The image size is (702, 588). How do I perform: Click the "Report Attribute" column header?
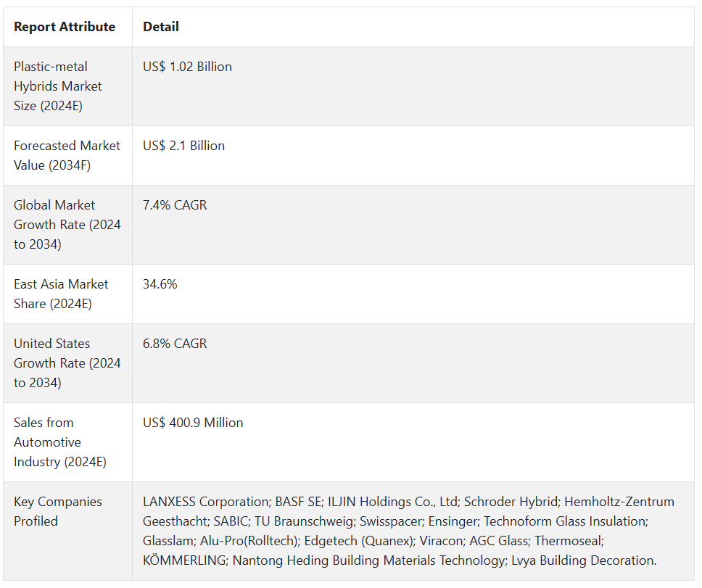click(x=65, y=27)
